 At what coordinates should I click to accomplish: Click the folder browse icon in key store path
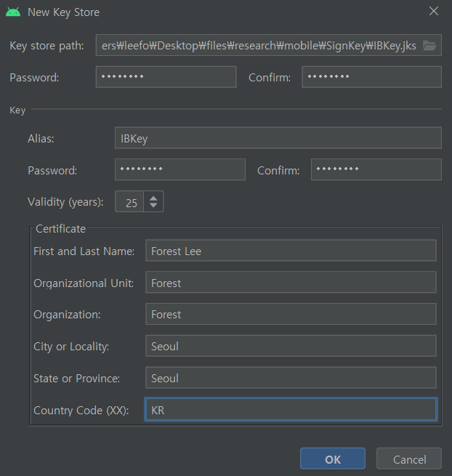pos(429,46)
